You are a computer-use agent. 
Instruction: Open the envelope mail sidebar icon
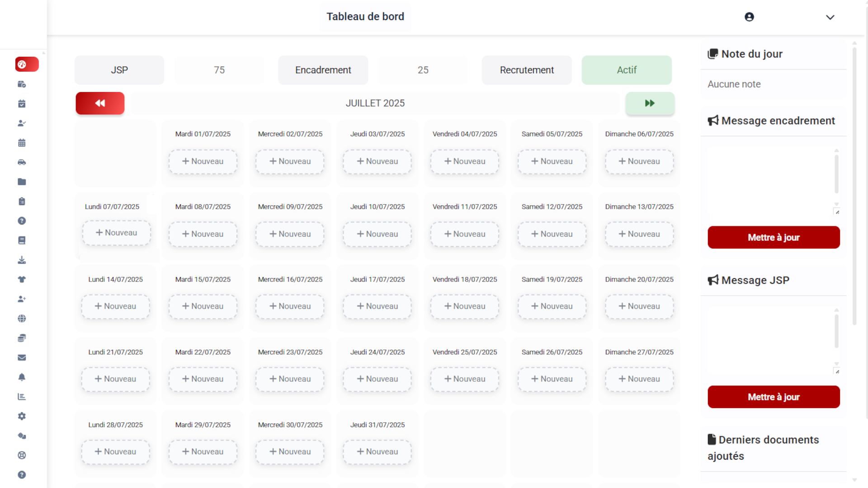click(x=22, y=357)
